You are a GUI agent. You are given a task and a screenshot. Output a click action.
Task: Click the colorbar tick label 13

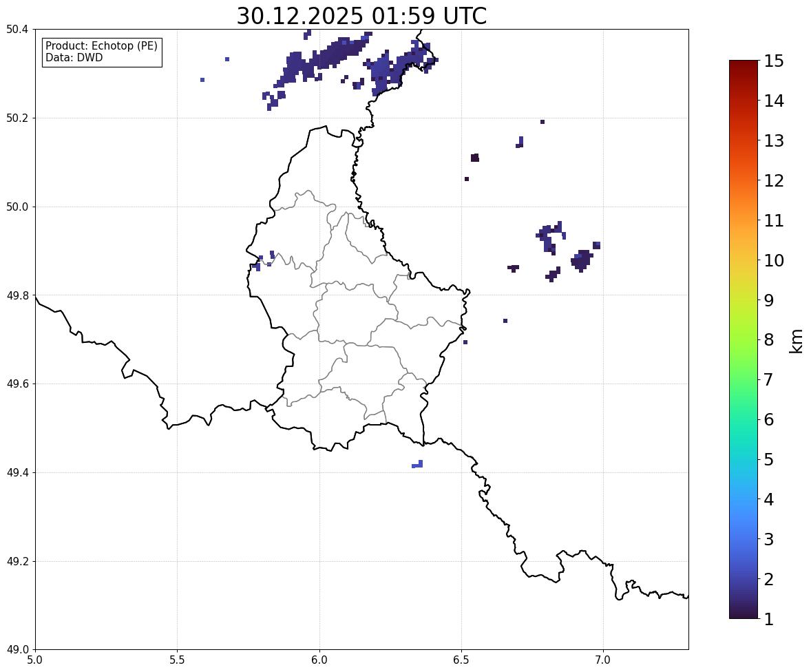pos(774,140)
